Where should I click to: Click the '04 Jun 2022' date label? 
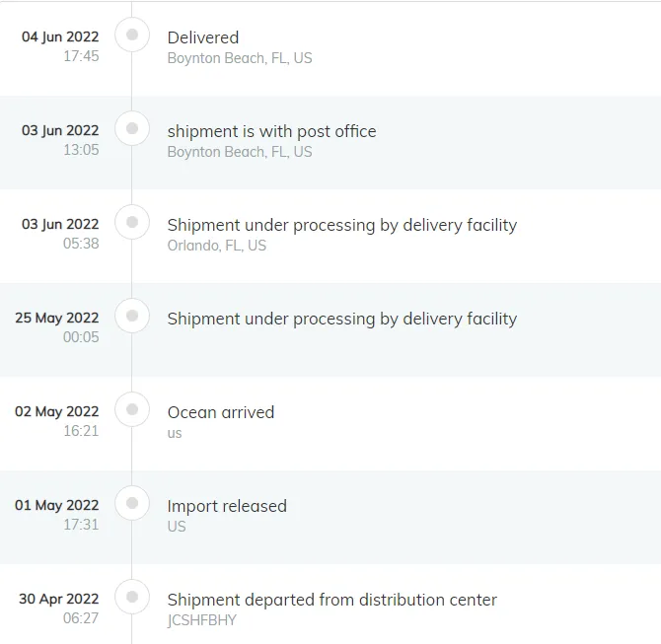[x=60, y=36]
